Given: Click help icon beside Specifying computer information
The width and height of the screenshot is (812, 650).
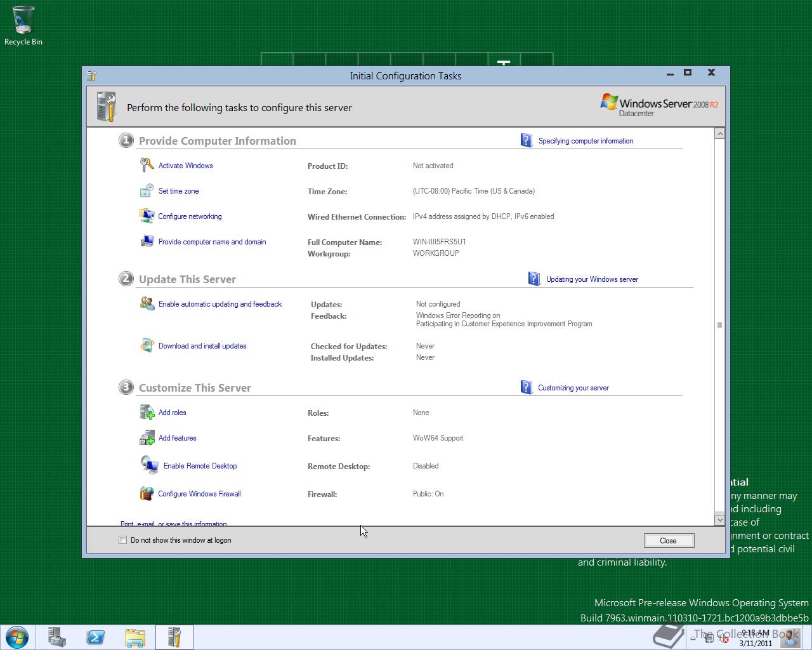Looking at the screenshot, I should tap(527, 140).
